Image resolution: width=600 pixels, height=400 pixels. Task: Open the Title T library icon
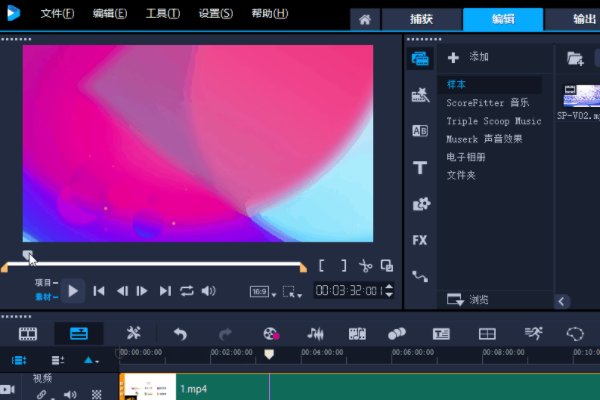pos(420,167)
